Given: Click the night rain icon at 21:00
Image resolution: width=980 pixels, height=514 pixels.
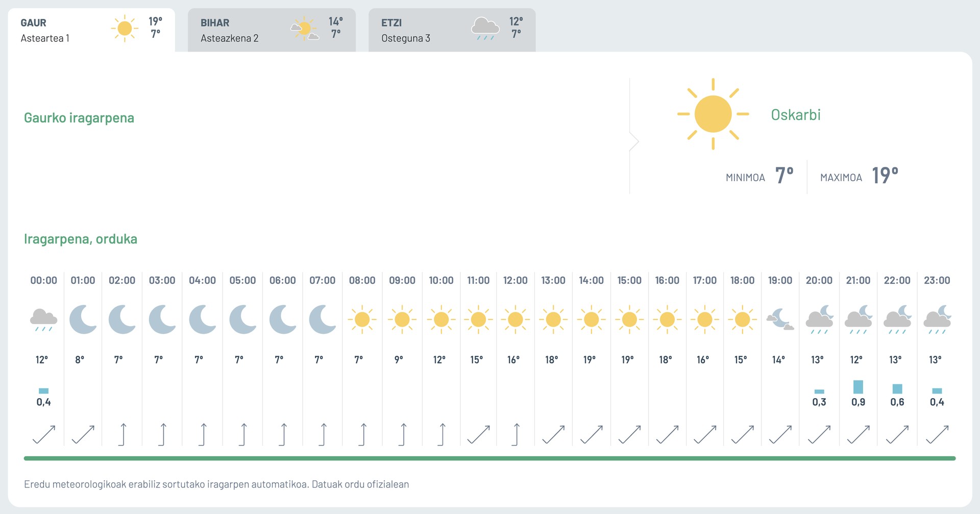Looking at the screenshot, I should 859,320.
